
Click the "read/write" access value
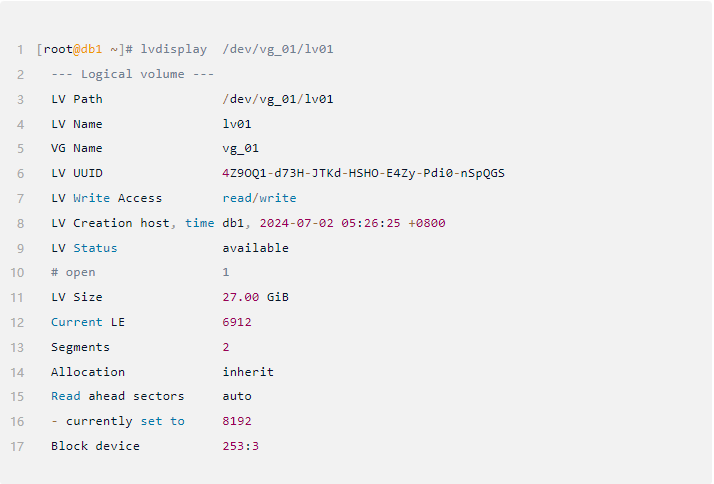[259, 198]
